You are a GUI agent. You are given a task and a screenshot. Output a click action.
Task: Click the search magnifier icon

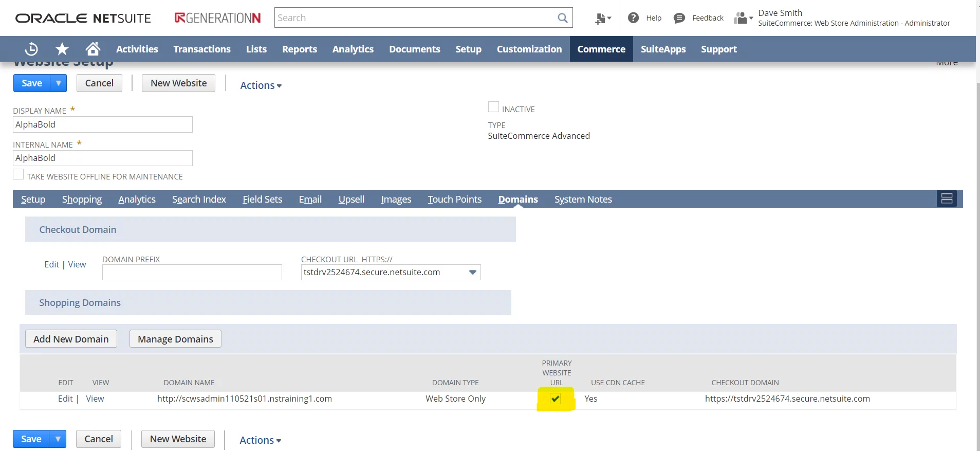tap(563, 18)
